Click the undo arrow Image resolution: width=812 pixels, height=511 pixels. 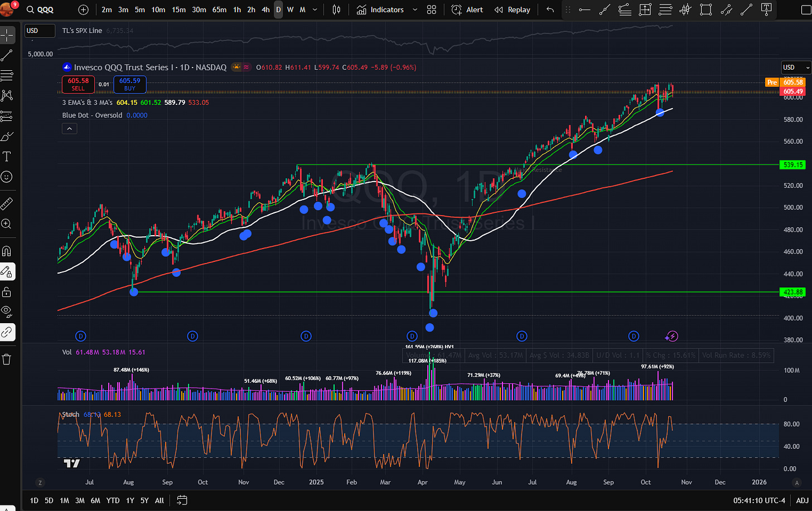[550, 9]
